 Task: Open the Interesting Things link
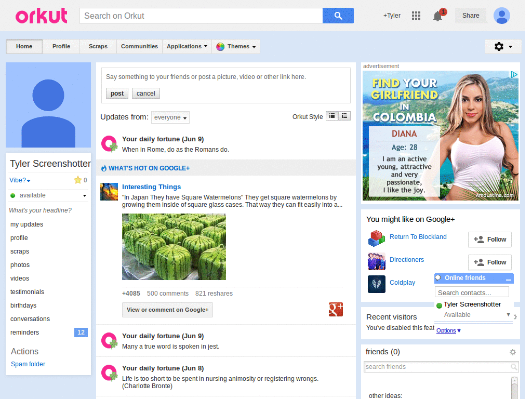[151, 187]
